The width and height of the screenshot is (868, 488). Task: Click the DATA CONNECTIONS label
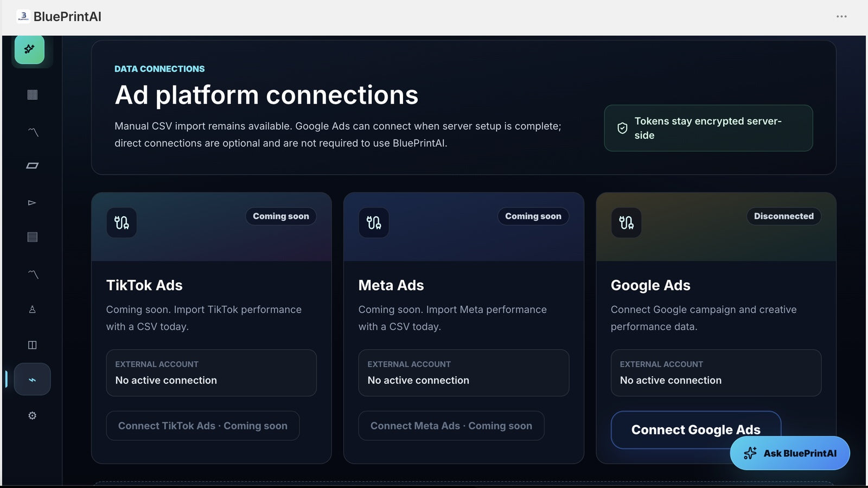click(159, 69)
